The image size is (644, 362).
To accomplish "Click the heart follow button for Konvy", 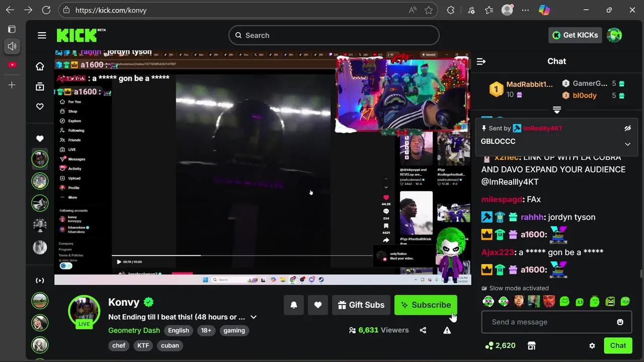I will click(318, 305).
